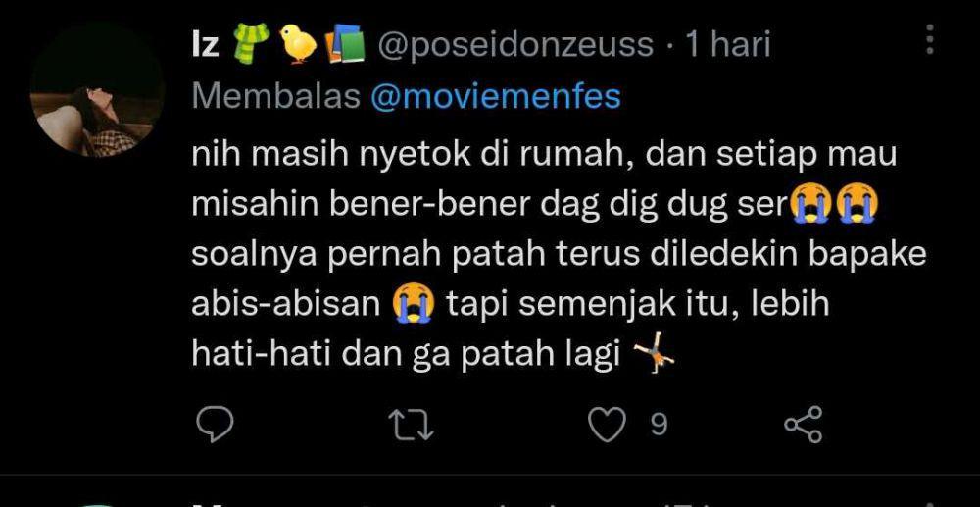Click the @poseidonzeuss handle

tap(515, 46)
